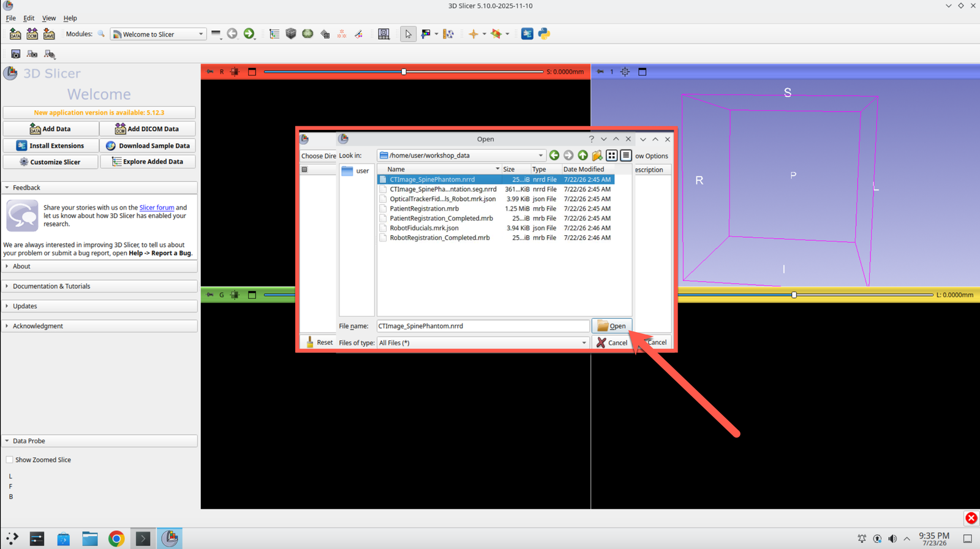Viewport: 980px width, 549px height.
Task: Click the Install Extensions button
Action: point(51,145)
